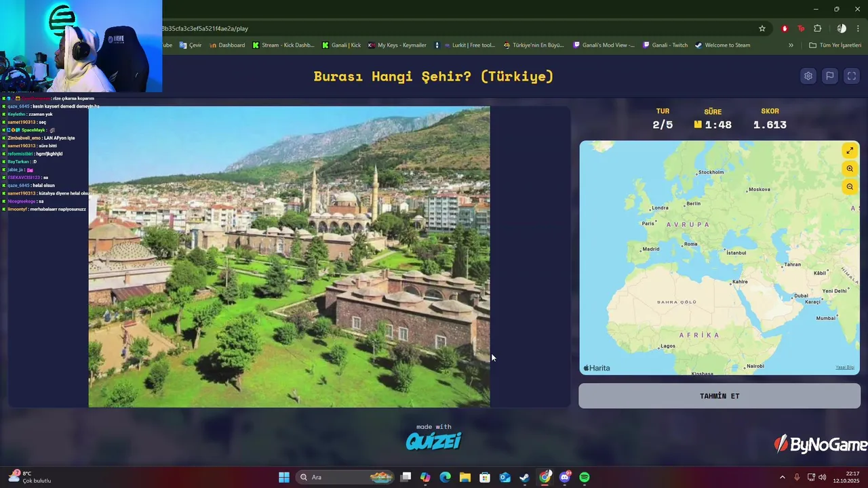Switch to Chrome on the taskbar

[545, 477]
